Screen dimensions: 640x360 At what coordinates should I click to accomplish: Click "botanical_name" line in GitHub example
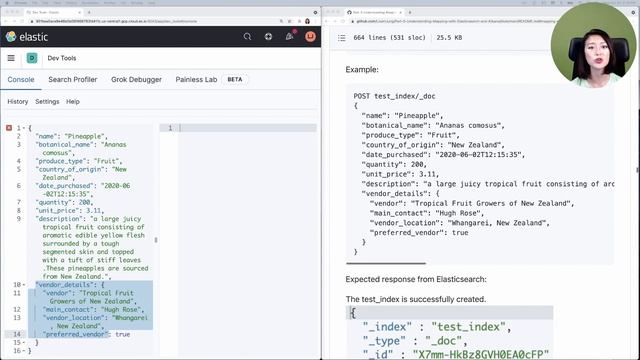point(433,125)
